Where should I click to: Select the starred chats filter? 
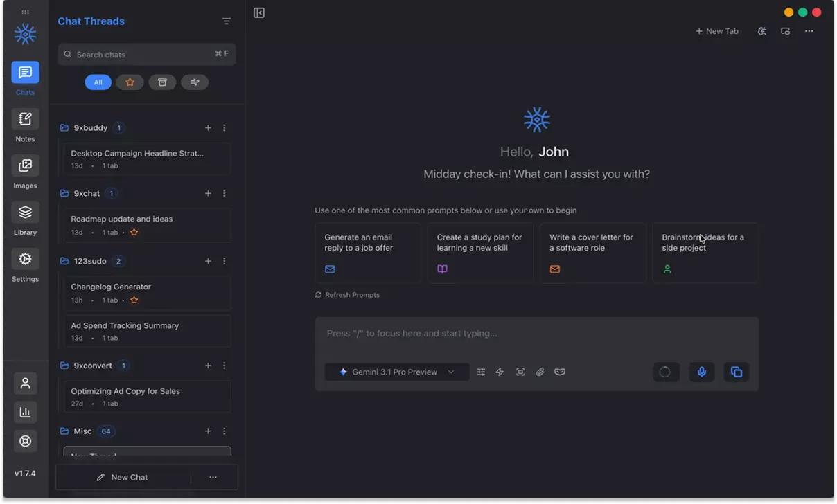[130, 82]
